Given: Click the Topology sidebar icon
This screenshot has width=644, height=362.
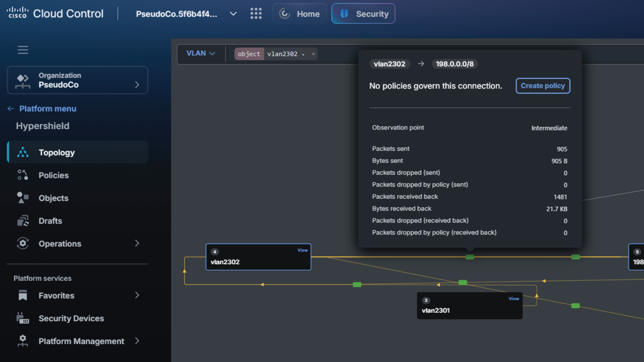Looking at the screenshot, I should pyautogui.click(x=23, y=152).
